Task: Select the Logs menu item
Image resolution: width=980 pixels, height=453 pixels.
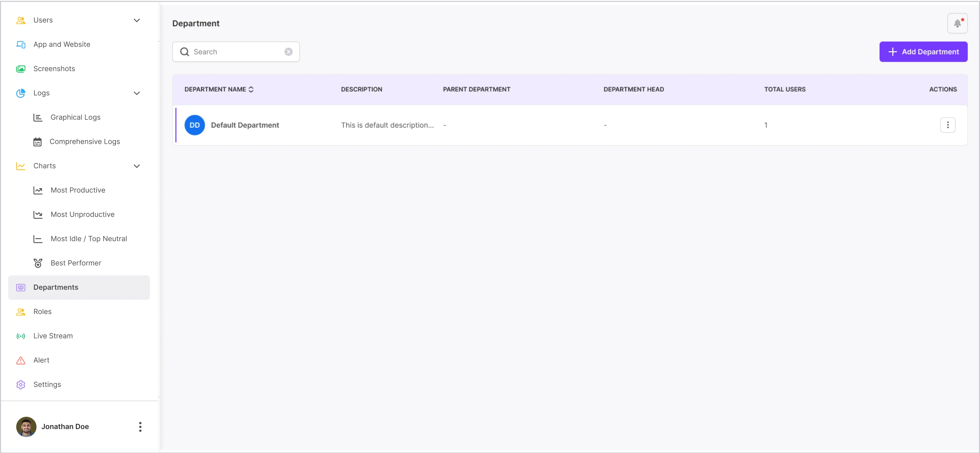Action: pyautogui.click(x=79, y=93)
